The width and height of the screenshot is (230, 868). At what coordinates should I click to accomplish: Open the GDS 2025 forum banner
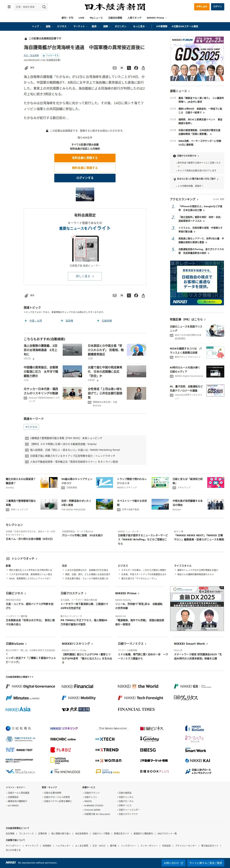click(x=197, y=59)
